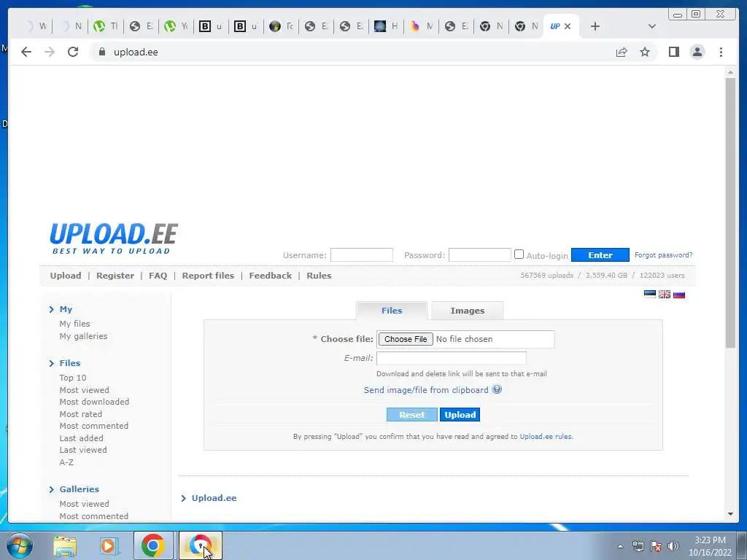Click the Enter login button
Image resolution: width=747 pixels, height=560 pixels.
click(600, 255)
